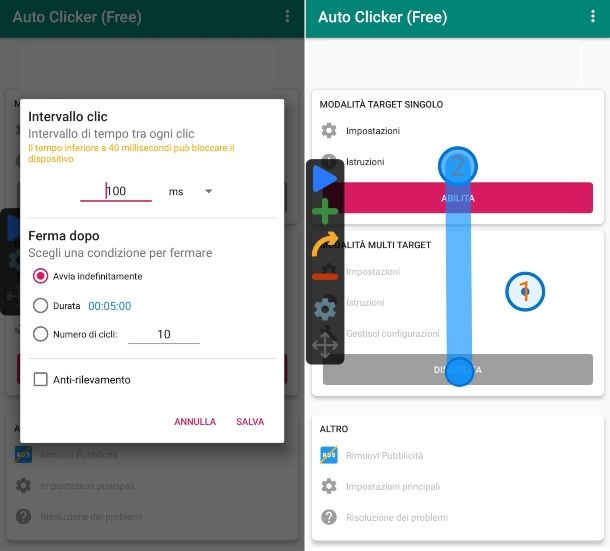The height and width of the screenshot is (551, 610).
Task: Open Impostazioni principali gear on right screen
Action: 329,486
